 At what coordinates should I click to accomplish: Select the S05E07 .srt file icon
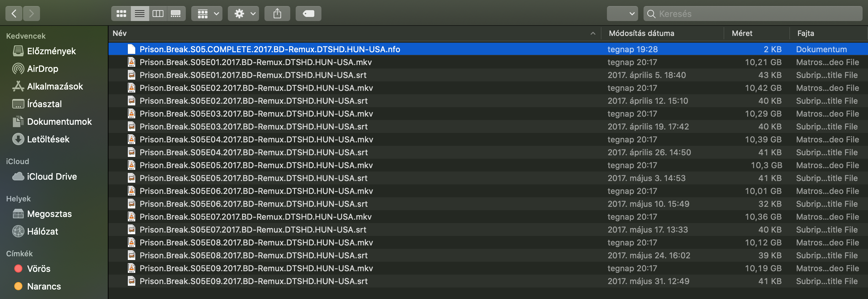click(x=132, y=230)
